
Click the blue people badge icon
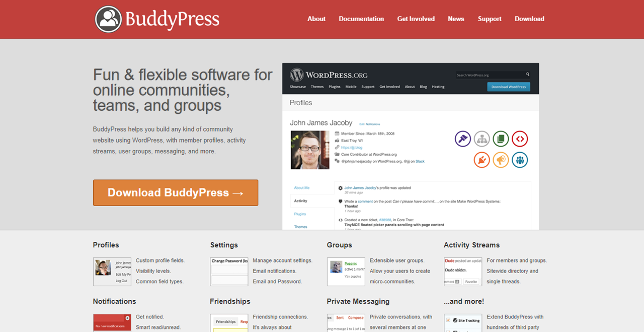(520, 160)
